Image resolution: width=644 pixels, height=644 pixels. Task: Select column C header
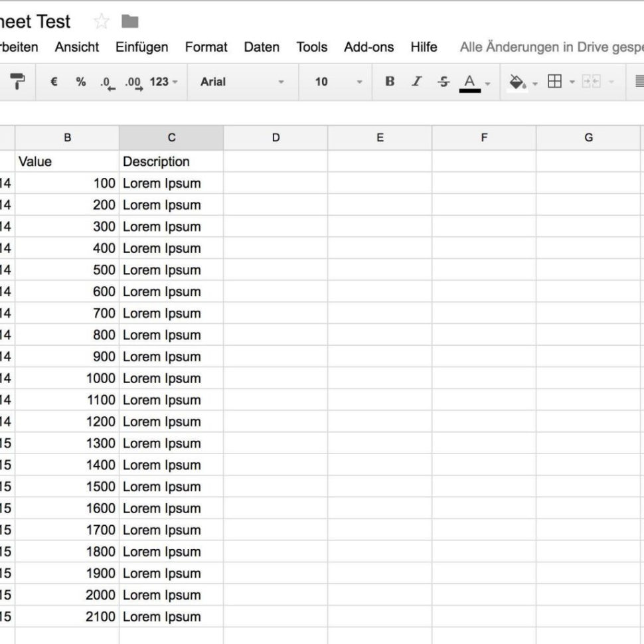click(171, 137)
